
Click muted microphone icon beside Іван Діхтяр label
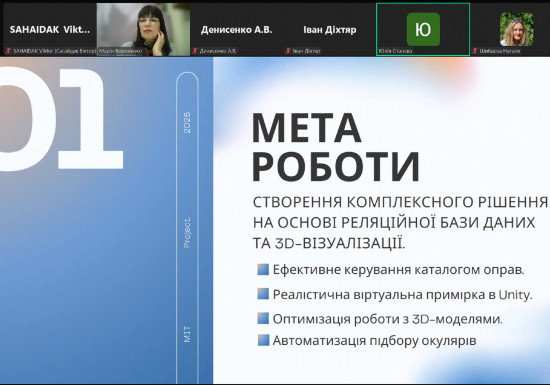288,51
